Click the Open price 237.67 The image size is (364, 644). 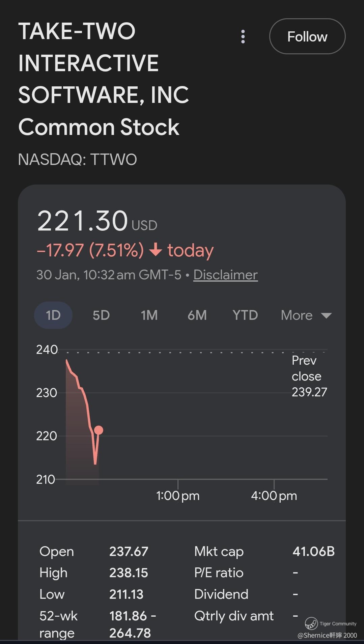tap(129, 552)
